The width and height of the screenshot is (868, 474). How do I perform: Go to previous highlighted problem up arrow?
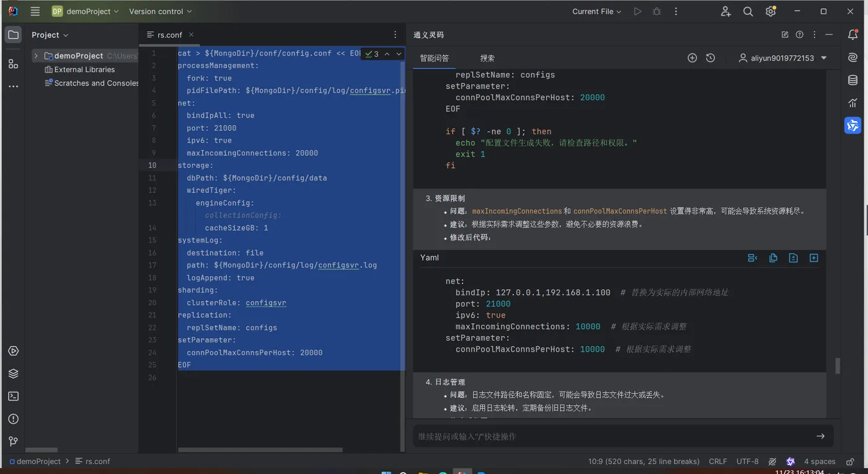tap(387, 54)
